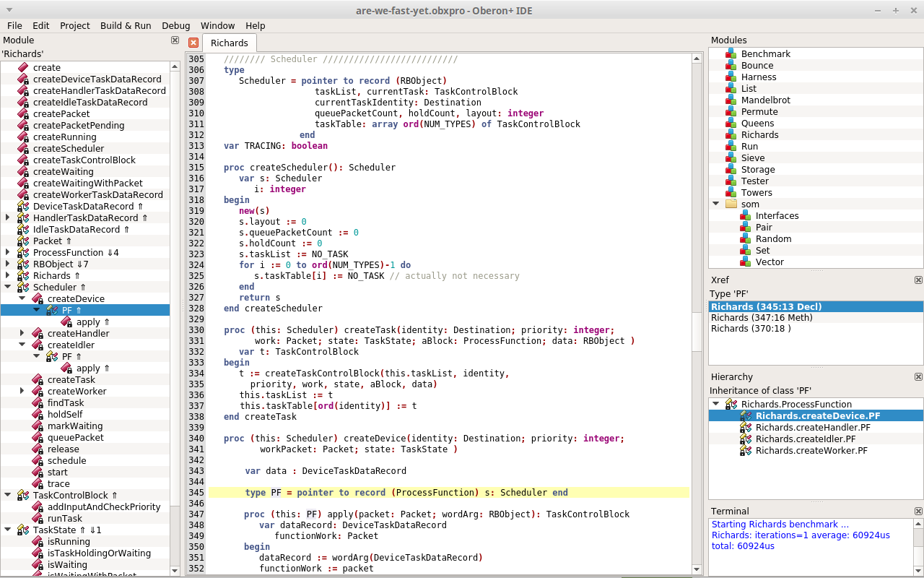Click the Scheduler class icon in Module tree
Viewport: 924px width, 578px height.
tap(22, 288)
